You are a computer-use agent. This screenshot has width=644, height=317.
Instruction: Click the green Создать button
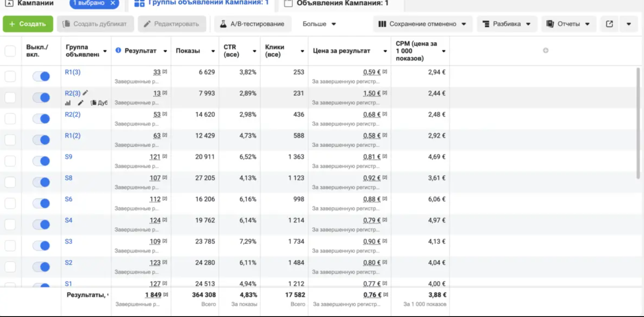tap(28, 24)
